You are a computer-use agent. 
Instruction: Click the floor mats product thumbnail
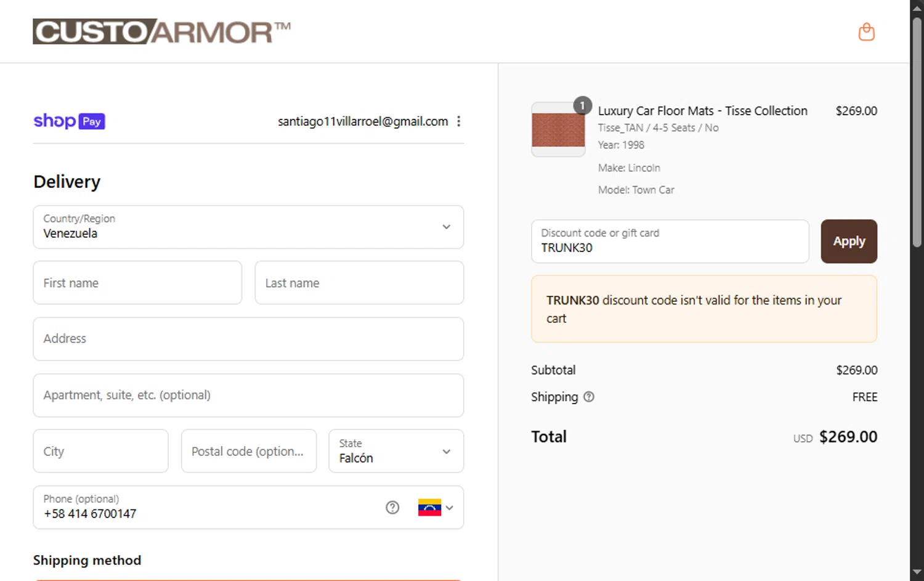558,129
